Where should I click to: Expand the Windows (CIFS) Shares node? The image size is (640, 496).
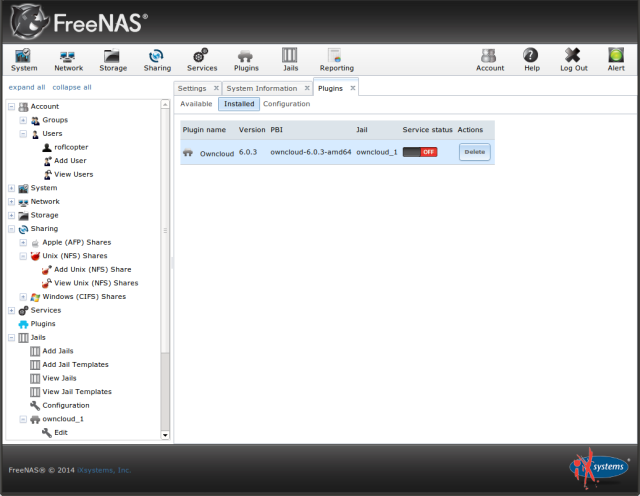tap(23, 297)
